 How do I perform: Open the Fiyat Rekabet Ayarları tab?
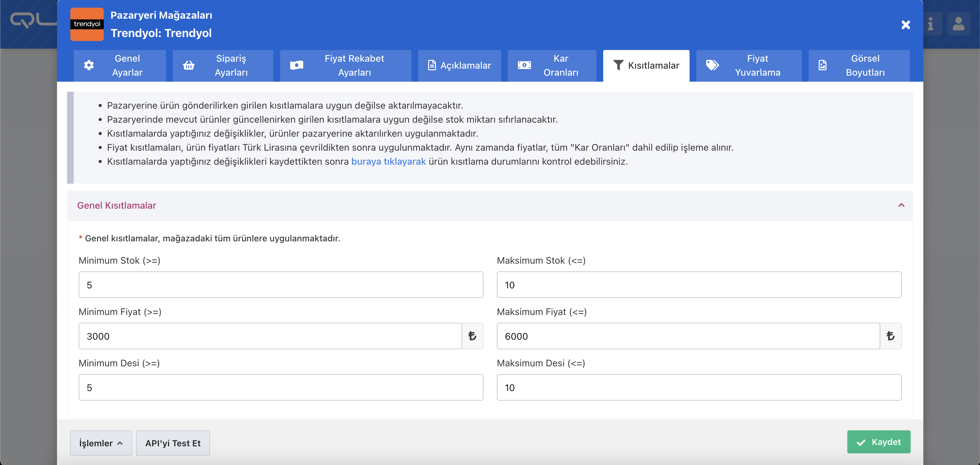(x=345, y=65)
